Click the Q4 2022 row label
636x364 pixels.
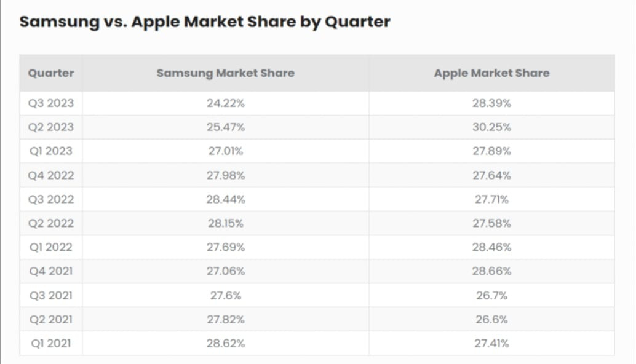51,175
